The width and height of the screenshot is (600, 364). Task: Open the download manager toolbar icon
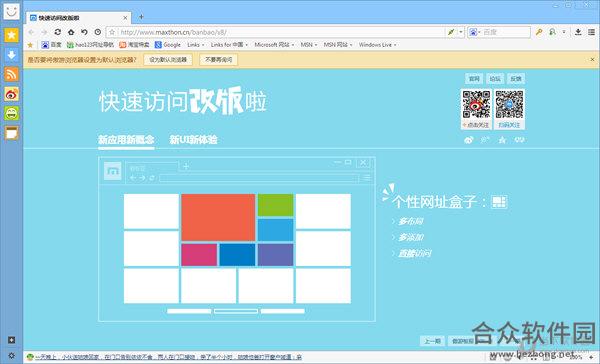pyautogui.click(x=578, y=32)
